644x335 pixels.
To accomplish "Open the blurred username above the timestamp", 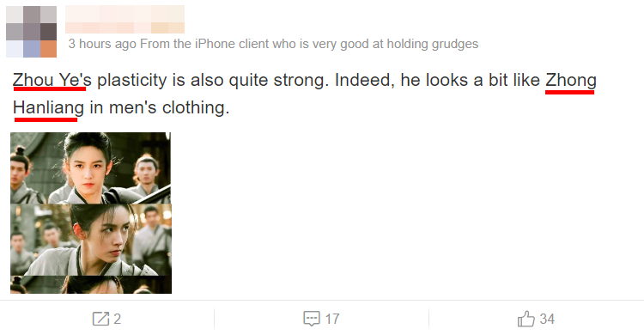I will (125, 19).
